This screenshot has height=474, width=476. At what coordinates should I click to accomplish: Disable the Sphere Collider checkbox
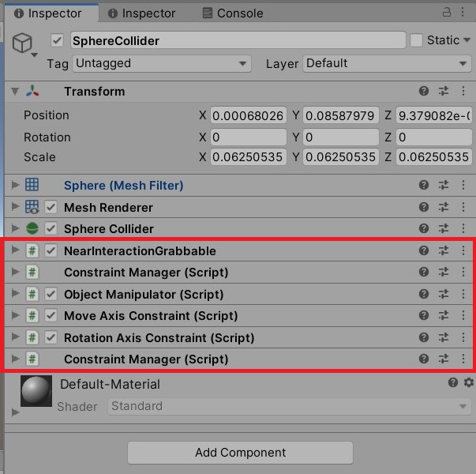[x=51, y=228]
